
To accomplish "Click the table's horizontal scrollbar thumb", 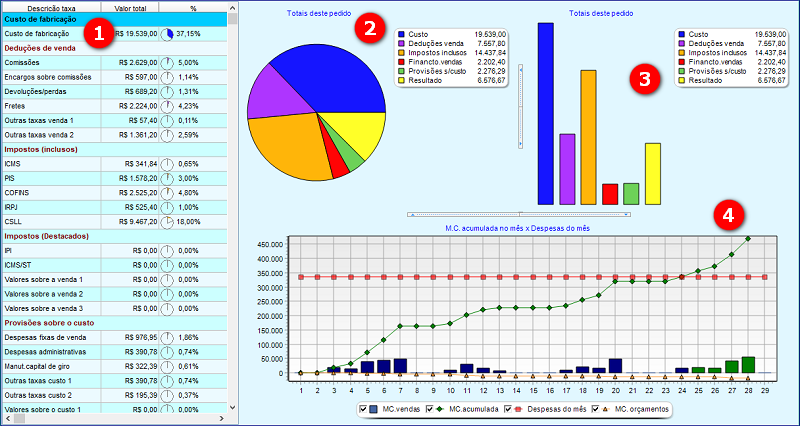I will (20, 418).
